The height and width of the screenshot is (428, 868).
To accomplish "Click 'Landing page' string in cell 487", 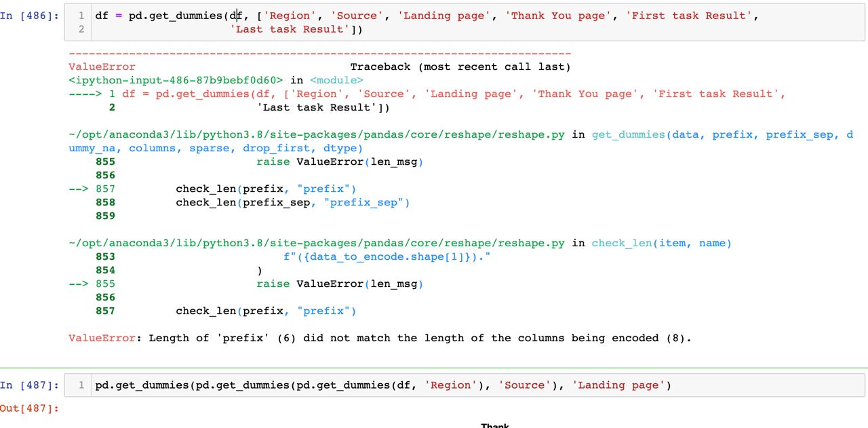I will pos(618,385).
